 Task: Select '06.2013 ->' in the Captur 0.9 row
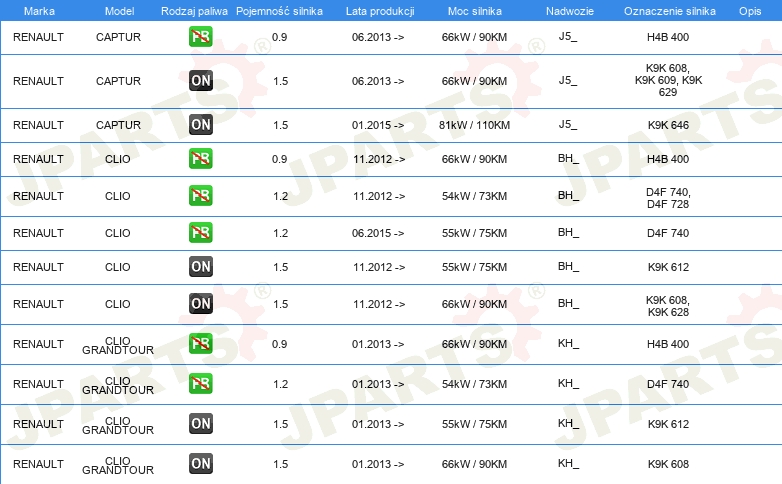378,37
